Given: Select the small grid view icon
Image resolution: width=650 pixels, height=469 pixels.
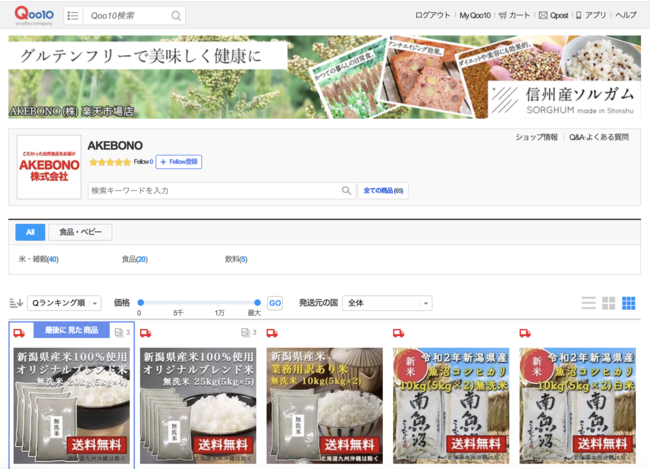Looking at the screenshot, I should coord(628,303).
